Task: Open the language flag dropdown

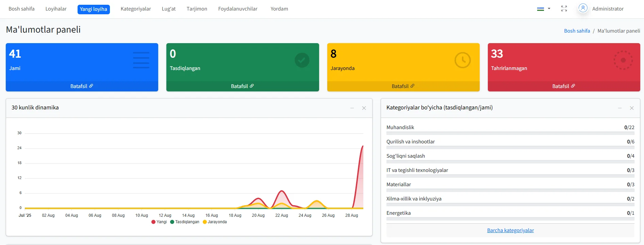Action: click(543, 9)
